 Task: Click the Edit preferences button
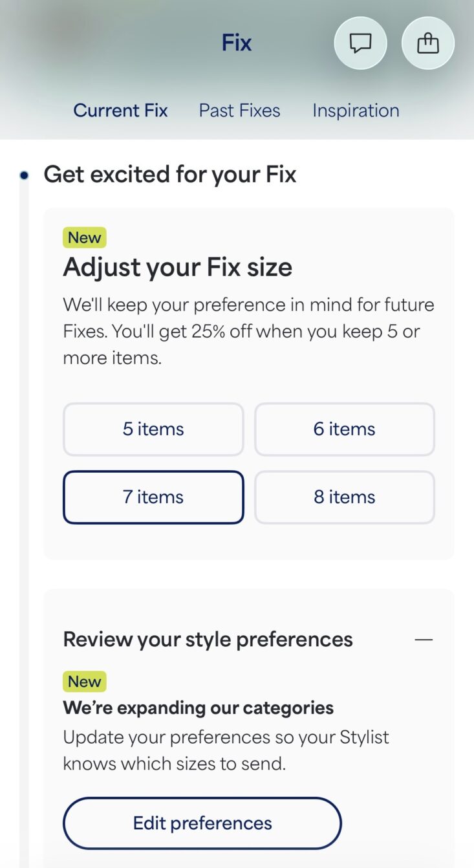(202, 823)
